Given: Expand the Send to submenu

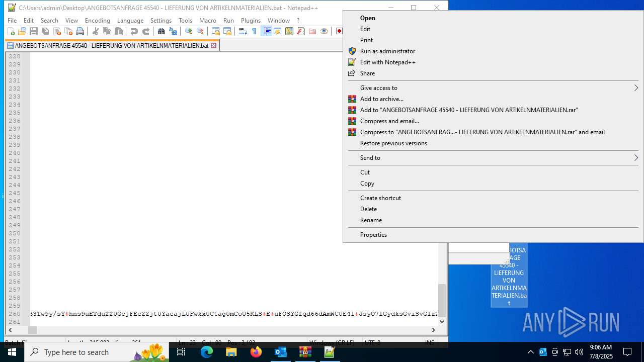Looking at the screenshot, I should coord(493,158).
